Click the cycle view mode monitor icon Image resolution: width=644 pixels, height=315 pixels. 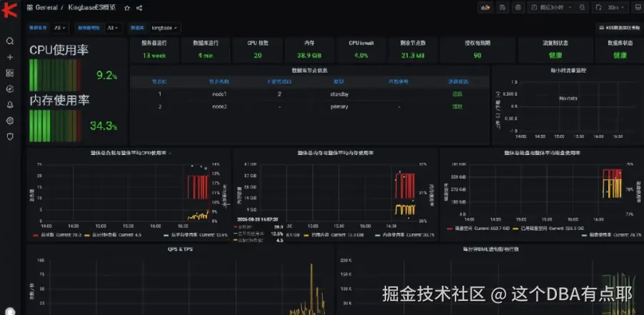[x=638, y=7]
